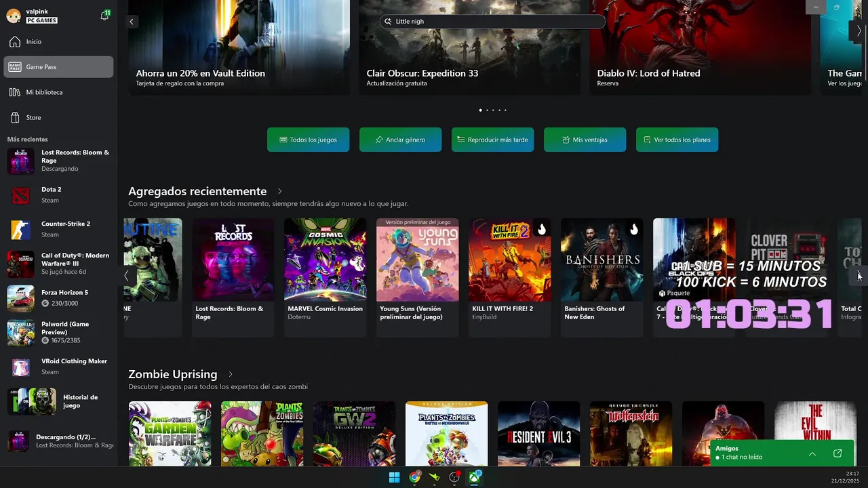Open the Clair Obscur: Expedition 33 banner

(470, 47)
